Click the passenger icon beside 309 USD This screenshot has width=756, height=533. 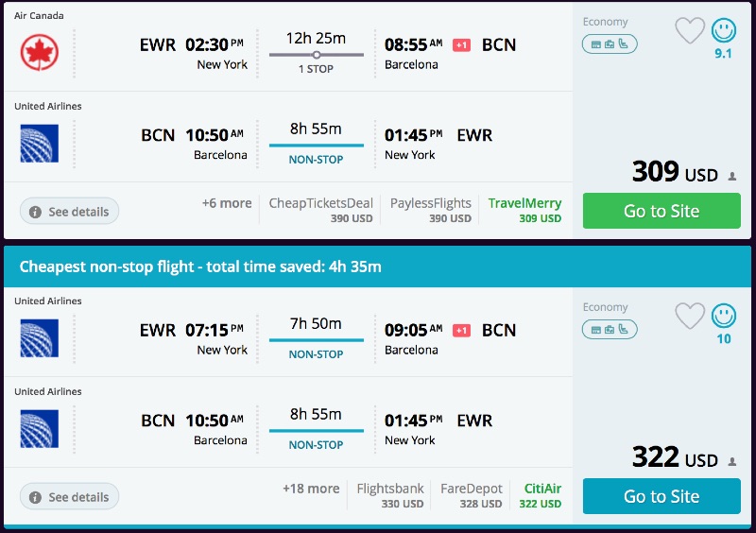click(732, 176)
